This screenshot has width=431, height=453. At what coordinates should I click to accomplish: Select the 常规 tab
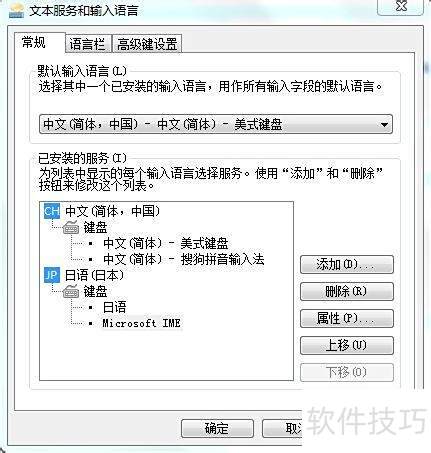pyautogui.click(x=34, y=43)
